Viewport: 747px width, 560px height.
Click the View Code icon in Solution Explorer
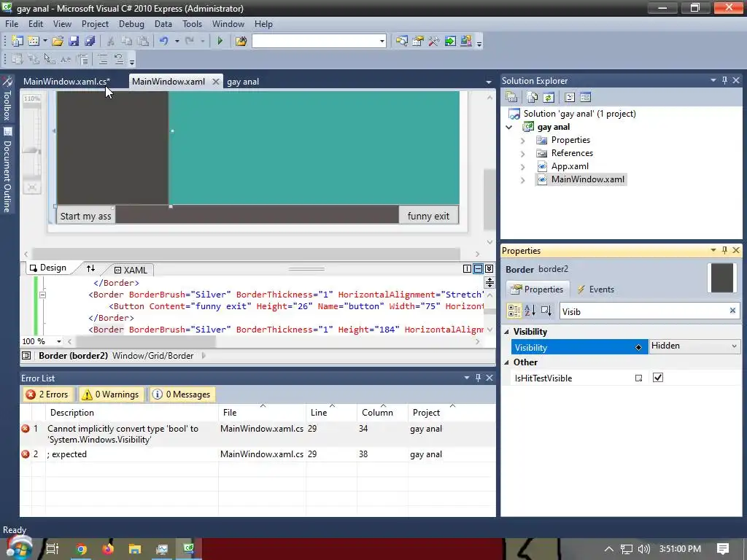tap(569, 97)
